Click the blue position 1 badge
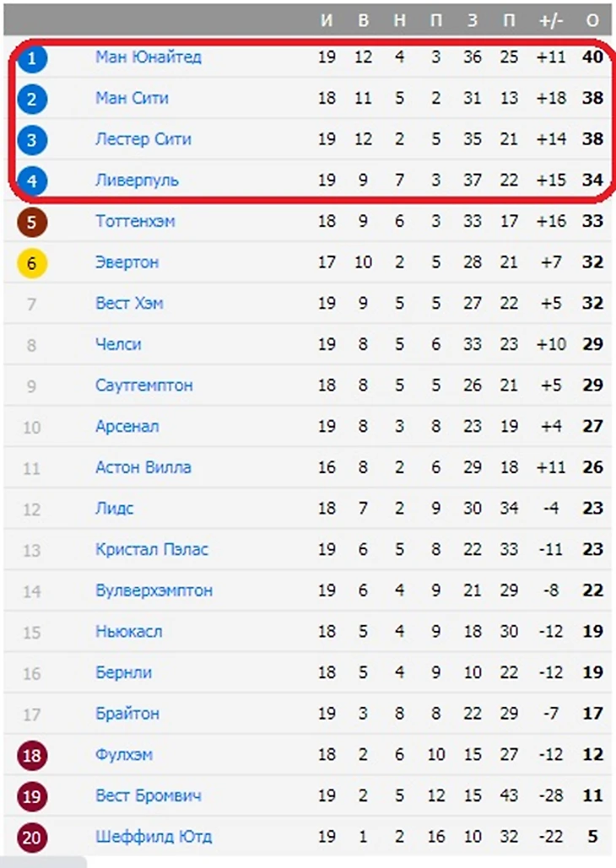This screenshot has width=616, height=868. (x=32, y=58)
